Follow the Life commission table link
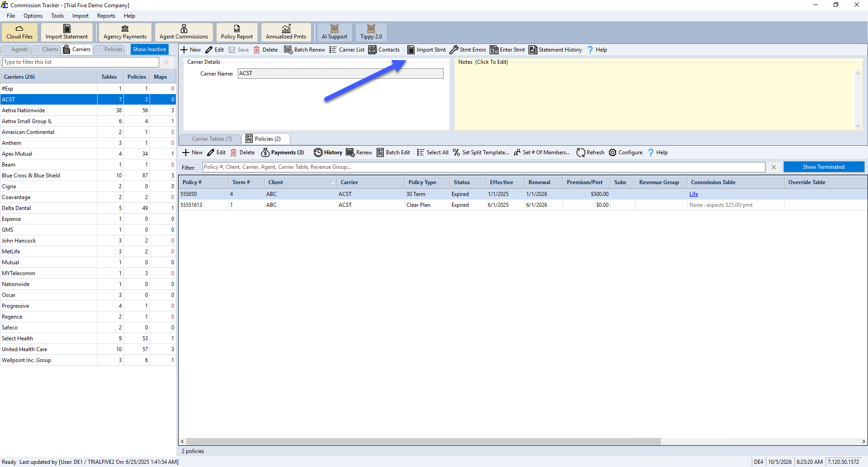Image resolution: width=868 pixels, height=467 pixels. pos(693,194)
